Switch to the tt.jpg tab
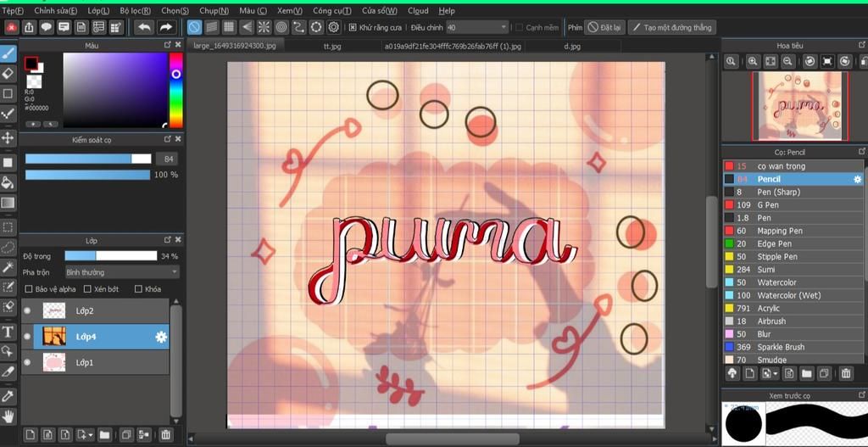This screenshot has height=447, width=868. click(332, 46)
